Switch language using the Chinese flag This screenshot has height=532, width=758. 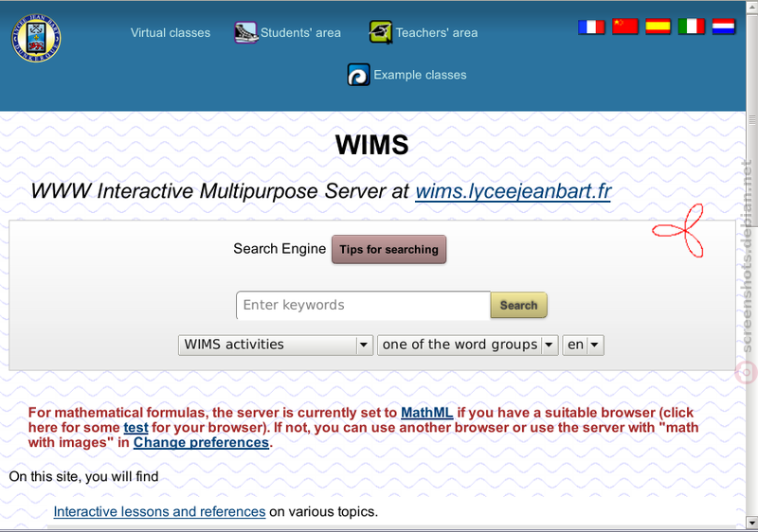tap(625, 27)
